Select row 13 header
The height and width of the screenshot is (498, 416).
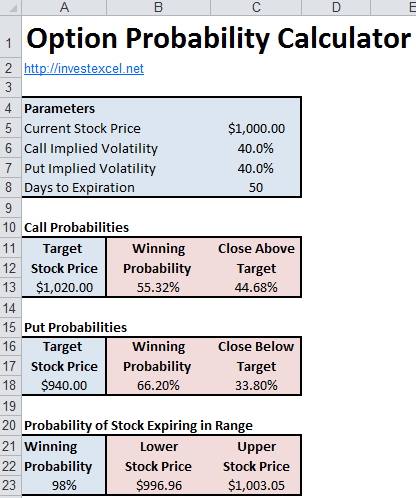[x=11, y=287]
